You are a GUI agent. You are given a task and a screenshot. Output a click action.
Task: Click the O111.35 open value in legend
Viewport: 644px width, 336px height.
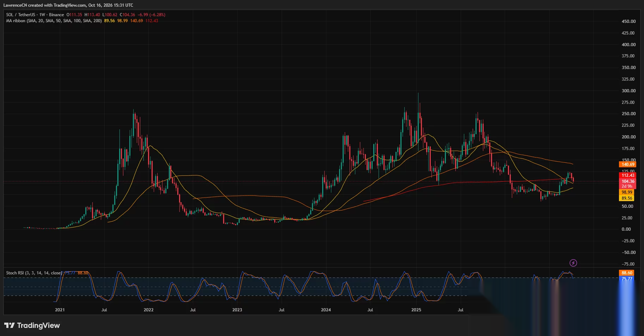[x=74, y=15]
